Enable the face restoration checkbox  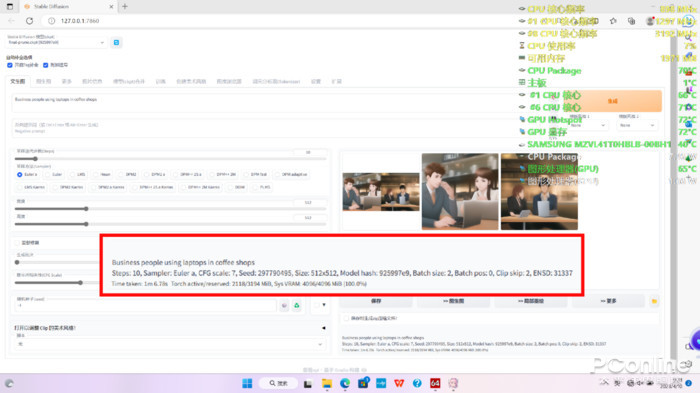point(17,243)
